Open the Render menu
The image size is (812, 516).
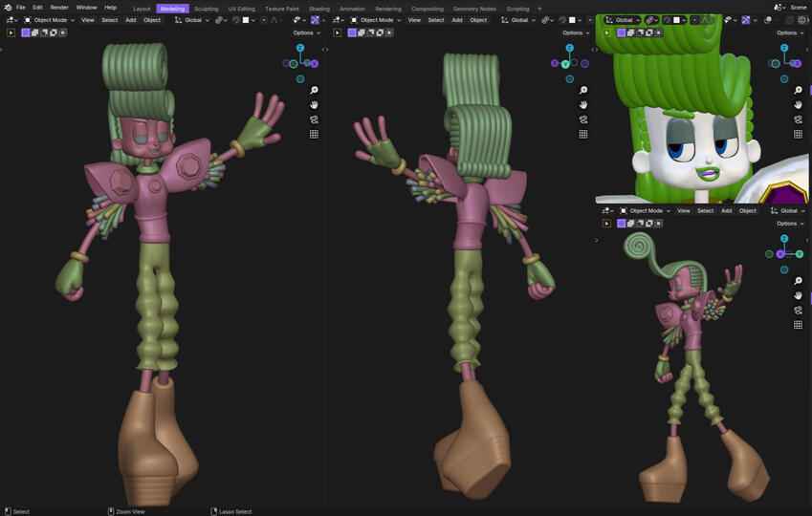point(59,8)
